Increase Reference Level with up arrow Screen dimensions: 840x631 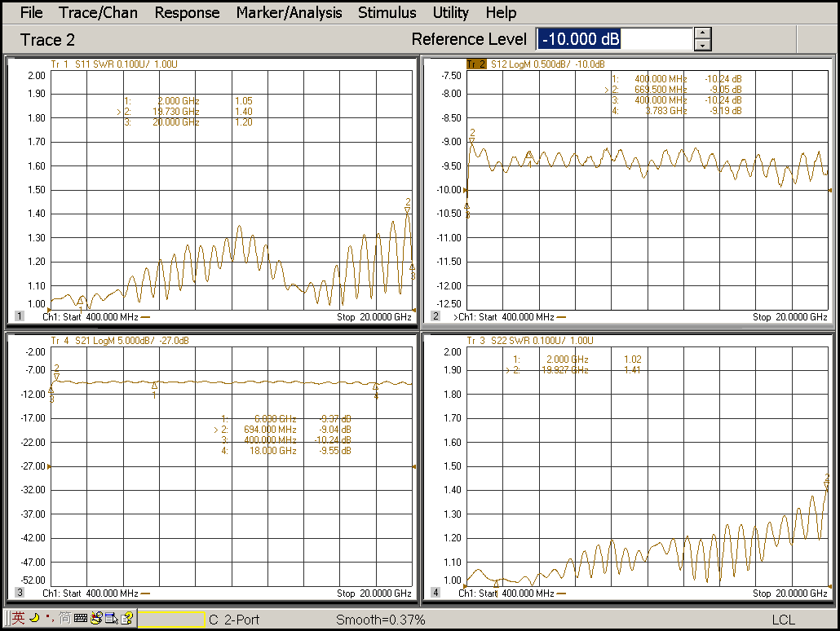(702, 33)
